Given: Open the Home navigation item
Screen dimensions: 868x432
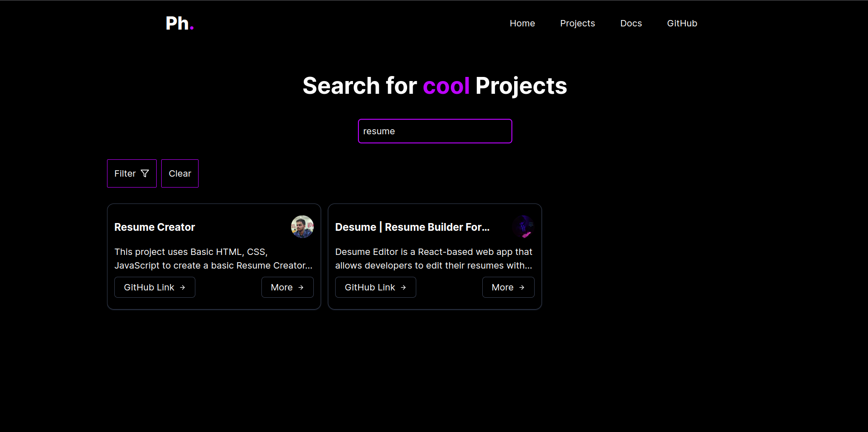Looking at the screenshot, I should [522, 23].
